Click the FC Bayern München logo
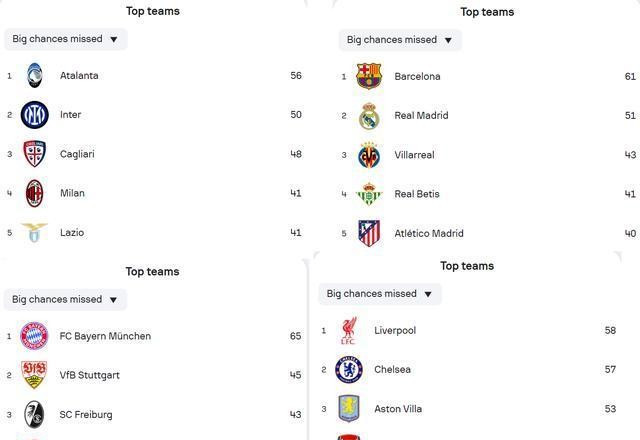The image size is (640, 440). (x=34, y=336)
